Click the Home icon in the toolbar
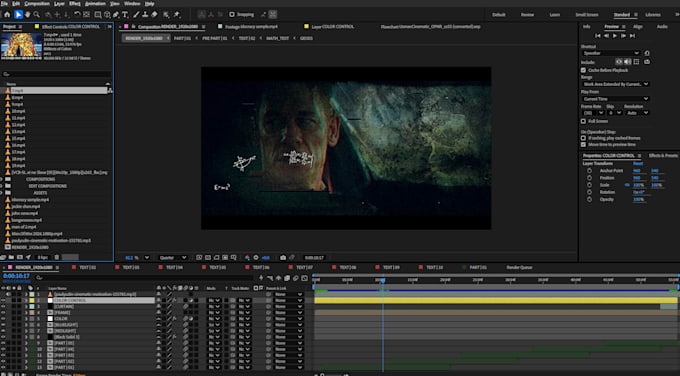The height and width of the screenshot is (376, 680). (x=7, y=15)
